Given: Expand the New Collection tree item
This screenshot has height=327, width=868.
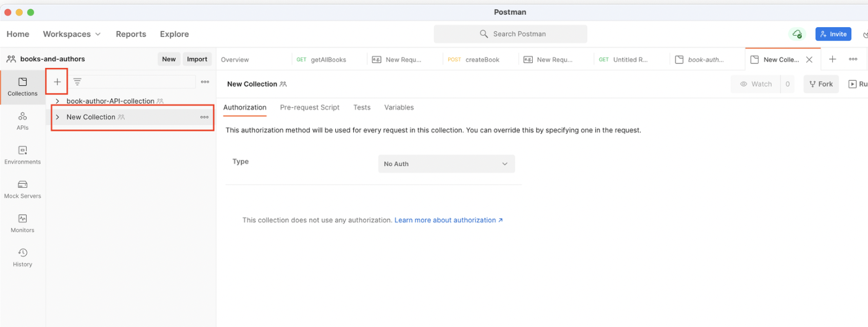Looking at the screenshot, I should [x=57, y=117].
